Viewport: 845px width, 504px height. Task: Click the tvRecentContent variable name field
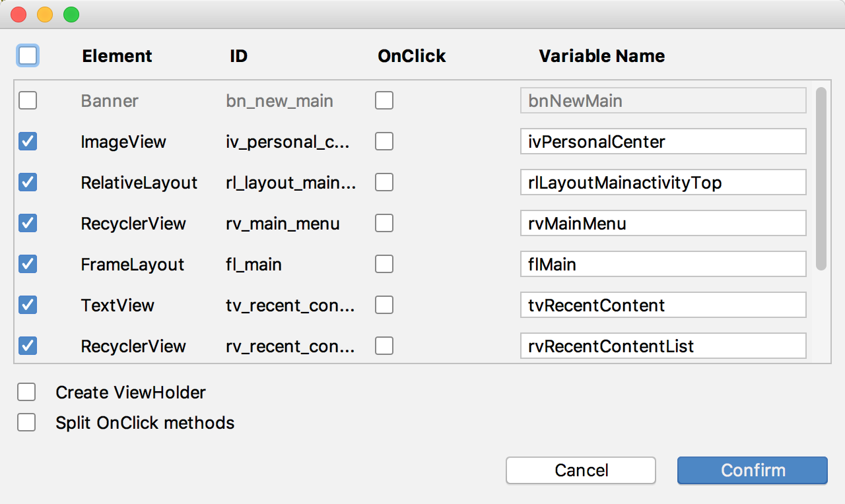click(x=663, y=305)
